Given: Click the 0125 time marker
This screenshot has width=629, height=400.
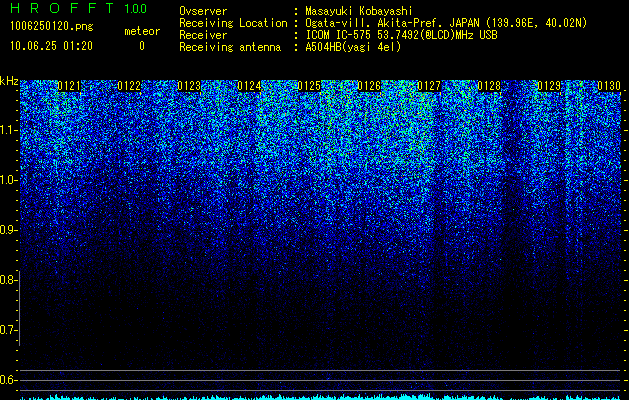Looking at the screenshot, I should (x=309, y=86).
